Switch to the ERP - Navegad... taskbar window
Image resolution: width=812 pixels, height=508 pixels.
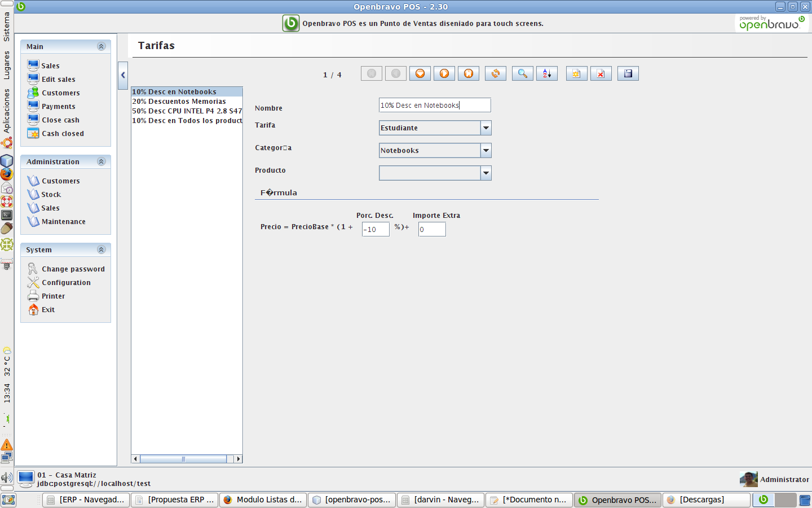86,500
